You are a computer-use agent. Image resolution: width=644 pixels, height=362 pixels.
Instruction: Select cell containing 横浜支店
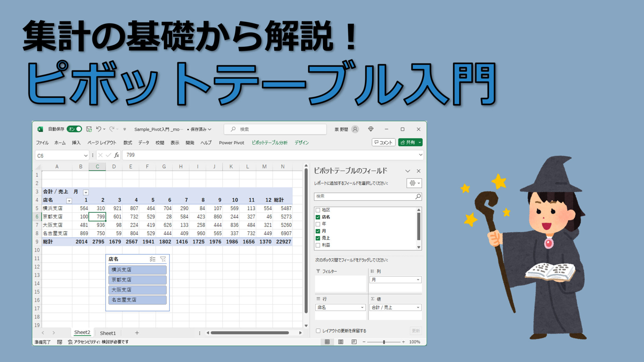click(57, 208)
